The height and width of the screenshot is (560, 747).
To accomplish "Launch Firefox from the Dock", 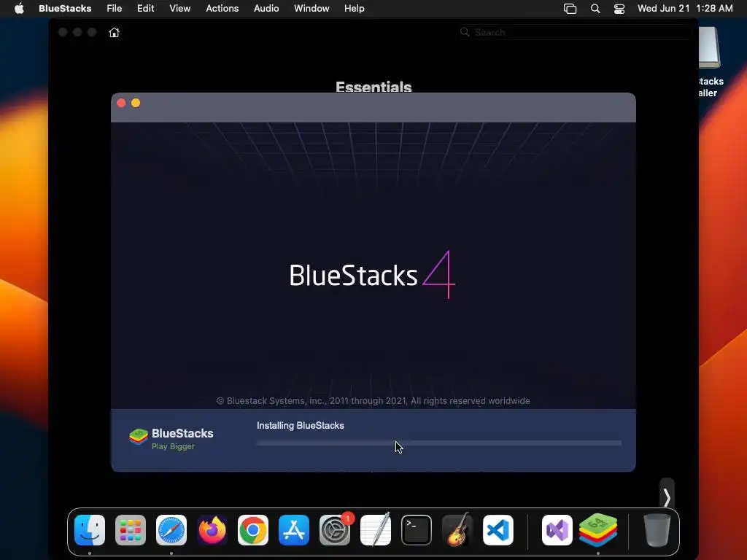I will tap(212, 530).
